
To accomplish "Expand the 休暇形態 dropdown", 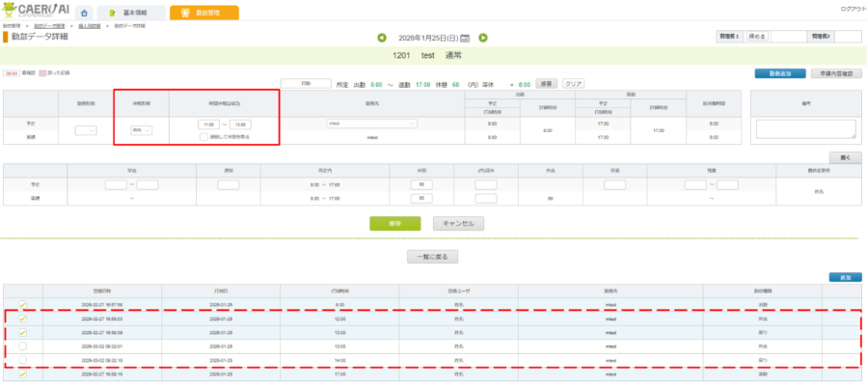I will tap(142, 129).
